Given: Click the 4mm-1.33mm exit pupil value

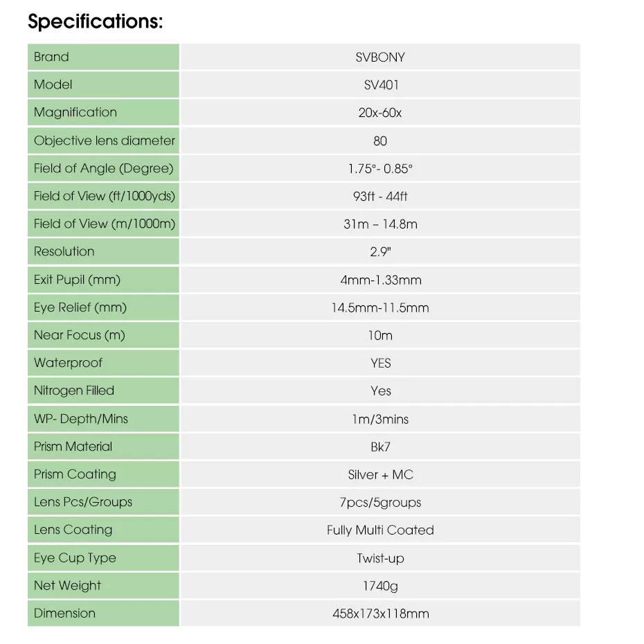Looking at the screenshot, I should [x=381, y=280].
